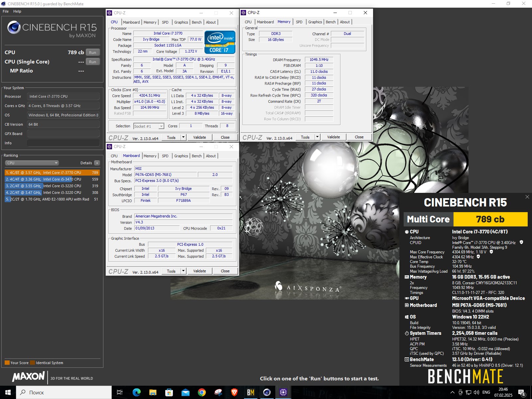This screenshot has height=399, width=532.
Task: Launch Microsoft Edge from the taskbar
Action: (136, 392)
